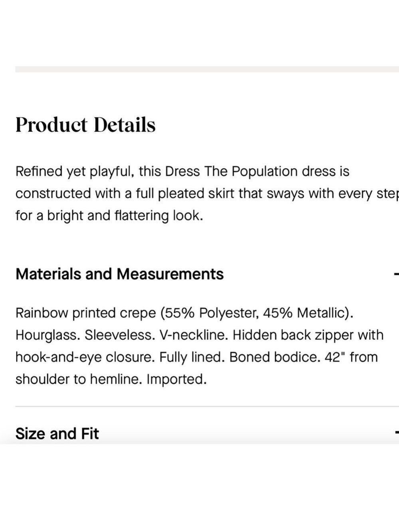
Task: Click the 'Hidden back zipper with' text
Action: coord(308,335)
